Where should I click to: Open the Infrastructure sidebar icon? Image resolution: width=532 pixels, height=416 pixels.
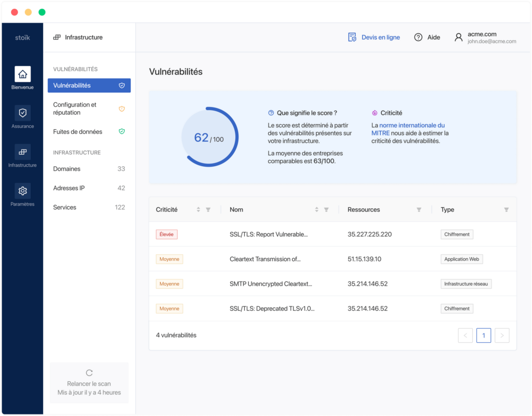point(22,152)
